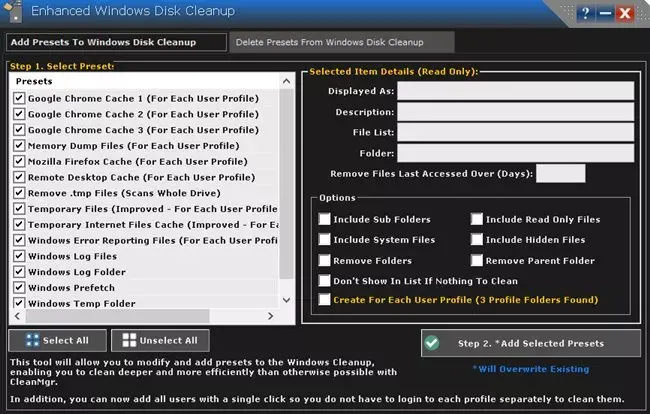Click Remove Files Last Accessed Over days field
This screenshot has width=650, height=414.
pyautogui.click(x=560, y=173)
